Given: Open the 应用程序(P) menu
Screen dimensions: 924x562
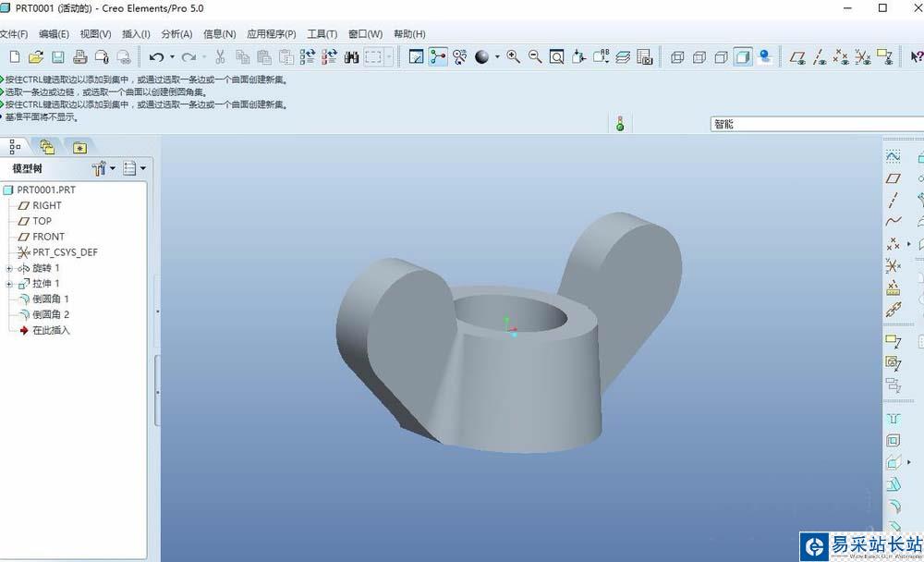Looking at the screenshot, I should click(x=271, y=34).
